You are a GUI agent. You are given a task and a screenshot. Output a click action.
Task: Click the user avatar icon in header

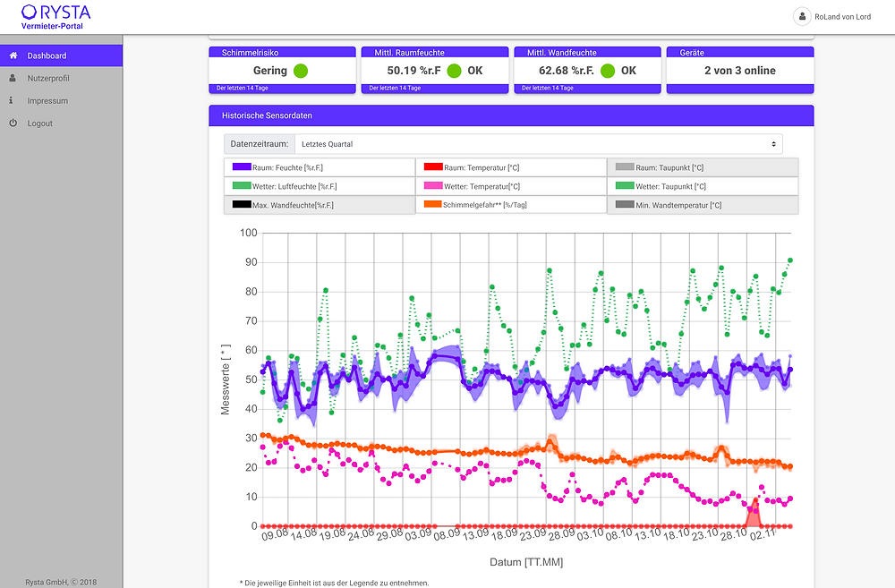pos(802,16)
